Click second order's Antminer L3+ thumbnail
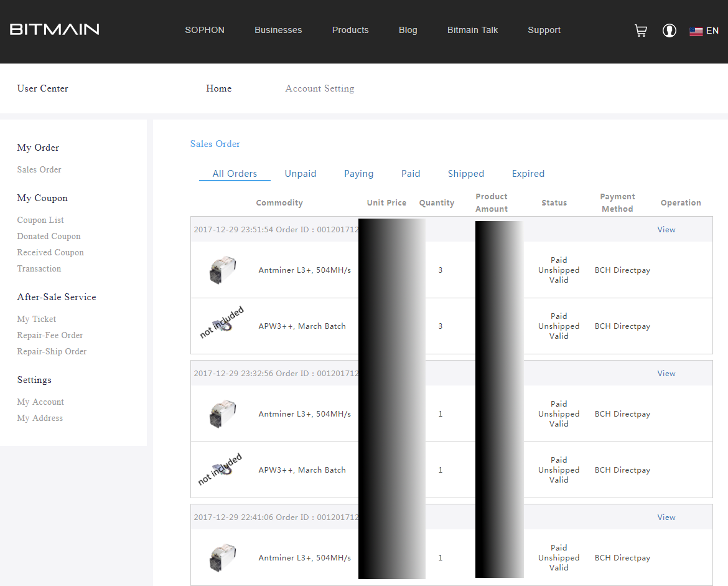Screen dimensions: 728x586 [222, 414]
